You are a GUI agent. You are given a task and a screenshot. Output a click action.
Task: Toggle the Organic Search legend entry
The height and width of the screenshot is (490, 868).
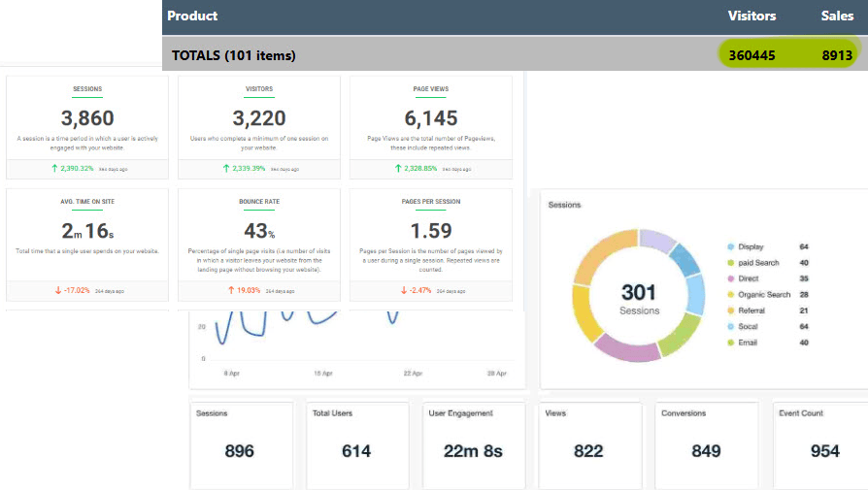coord(764,295)
